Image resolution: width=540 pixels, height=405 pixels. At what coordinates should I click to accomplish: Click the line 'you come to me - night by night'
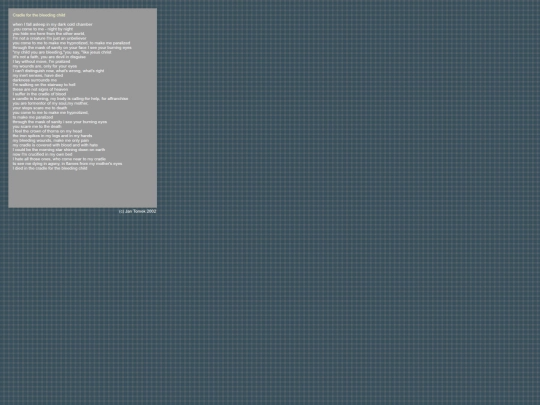pyautogui.click(x=43, y=29)
